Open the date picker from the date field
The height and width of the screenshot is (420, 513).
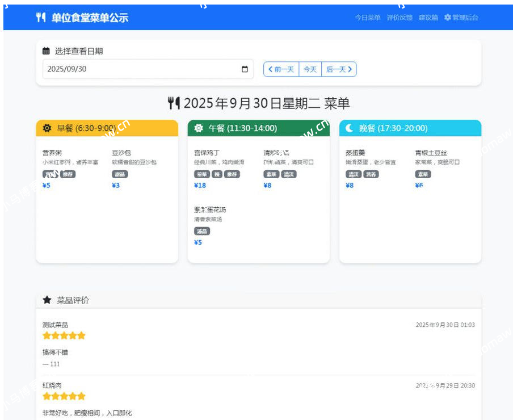click(244, 69)
